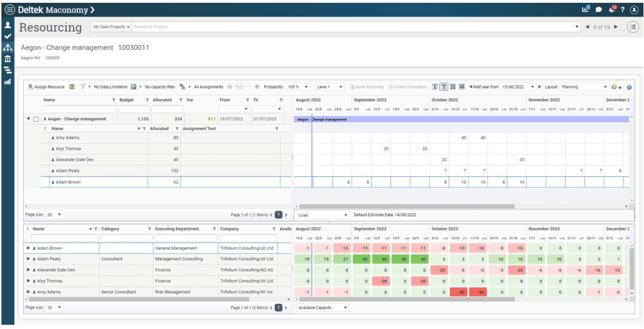The width and height of the screenshot is (644, 329).
Task: Collapse the Aegon - Change management project row
Action: tap(28, 119)
